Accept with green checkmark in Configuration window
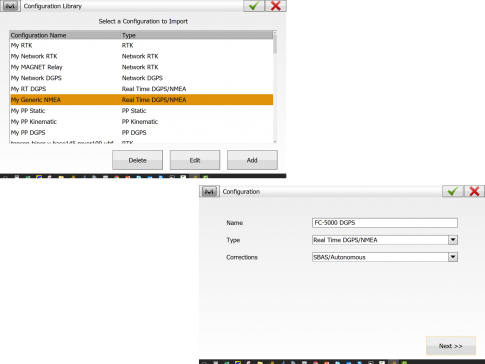The width and height of the screenshot is (485, 364). pyautogui.click(x=452, y=191)
